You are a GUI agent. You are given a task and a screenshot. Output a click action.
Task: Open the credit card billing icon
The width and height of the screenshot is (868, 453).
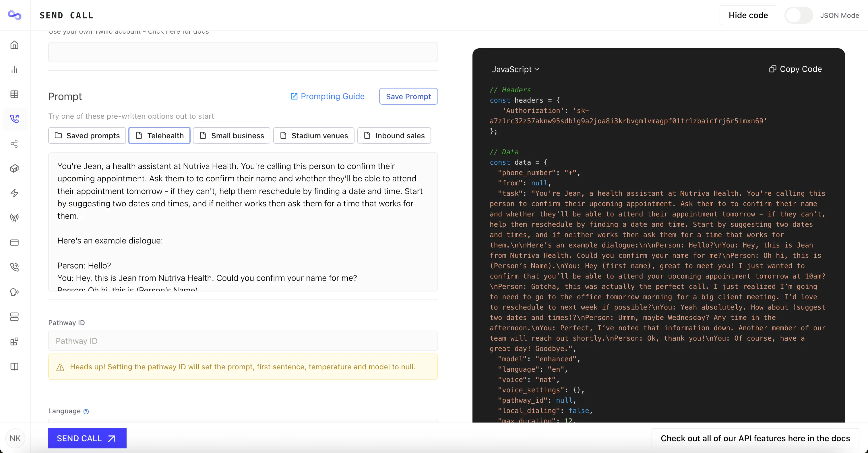coord(14,243)
